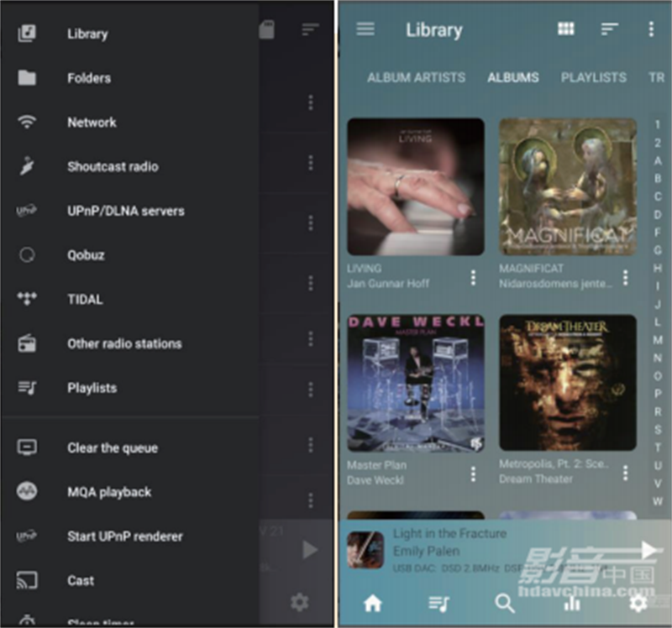Click the Shoutcast radio icon

(x=27, y=166)
